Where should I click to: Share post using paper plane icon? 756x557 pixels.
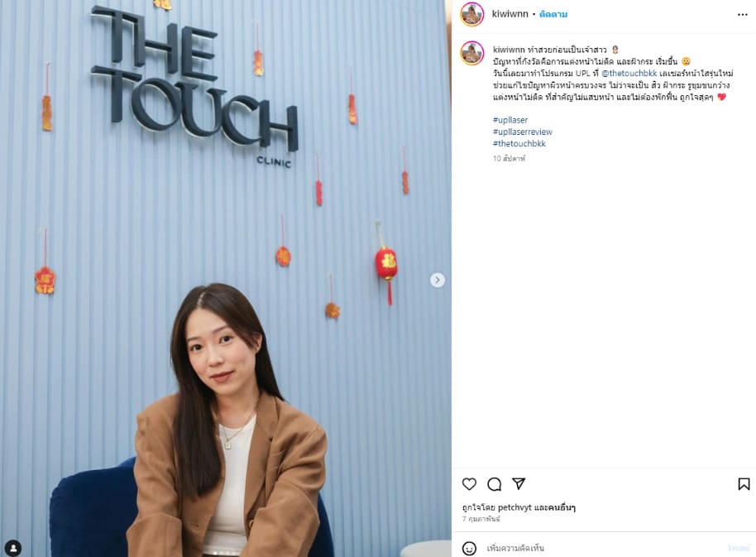click(519, 483)
